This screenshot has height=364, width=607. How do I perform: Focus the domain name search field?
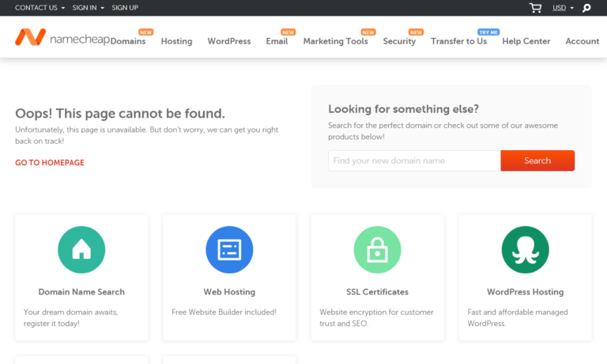tap(414, 160)
